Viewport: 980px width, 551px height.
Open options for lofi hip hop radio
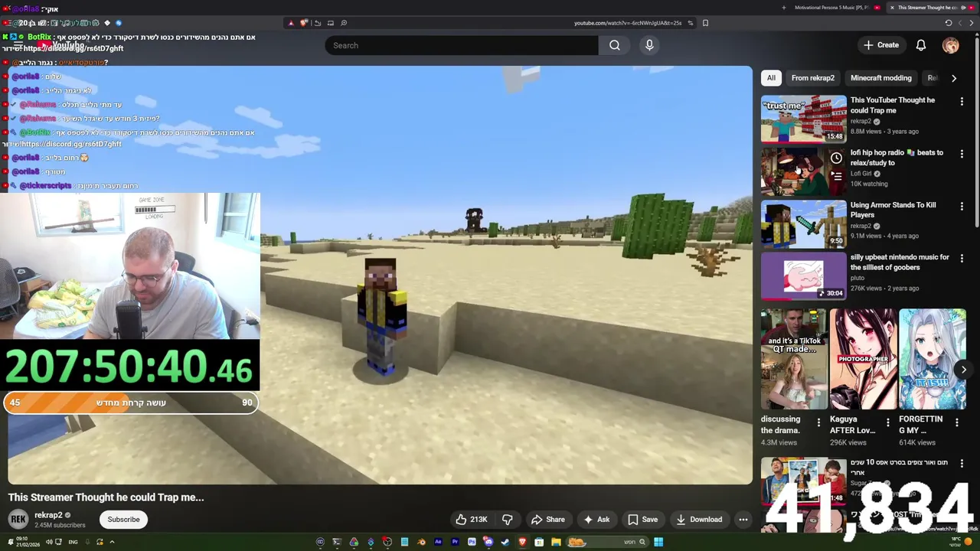click(x=962, y=154)
